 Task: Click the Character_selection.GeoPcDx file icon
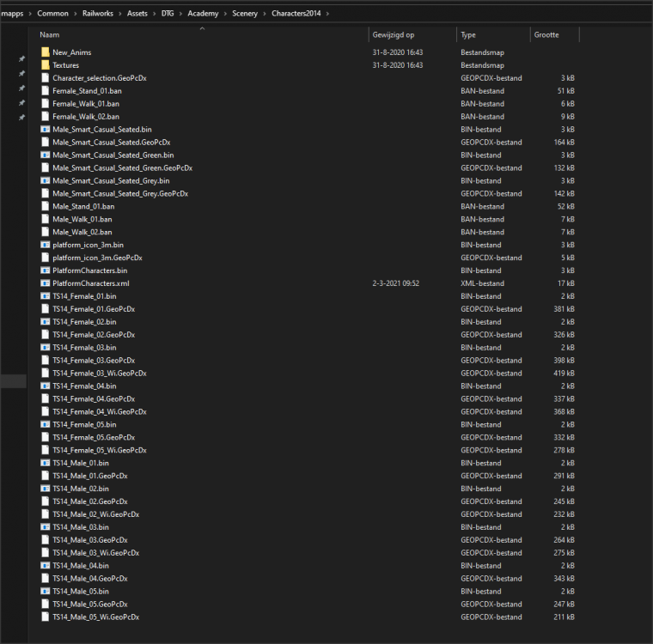tap(45, 78)
